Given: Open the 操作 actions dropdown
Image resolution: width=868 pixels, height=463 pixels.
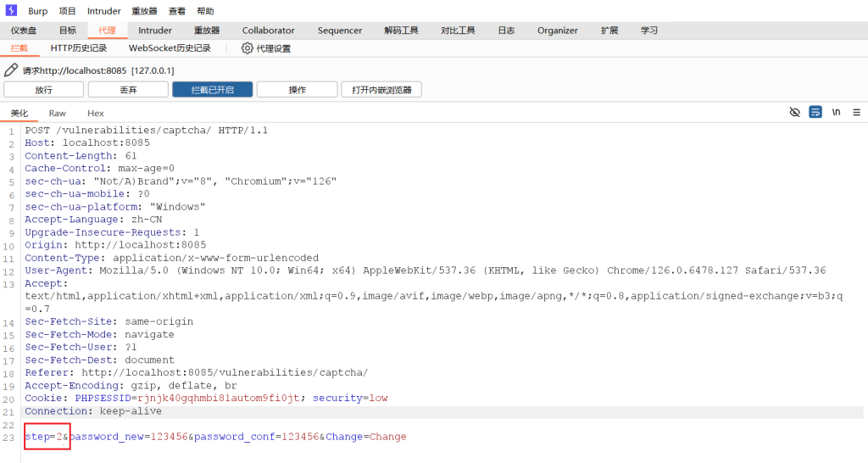Looking at the screenshot, I should pyautogui.click(x=297, y=90).
